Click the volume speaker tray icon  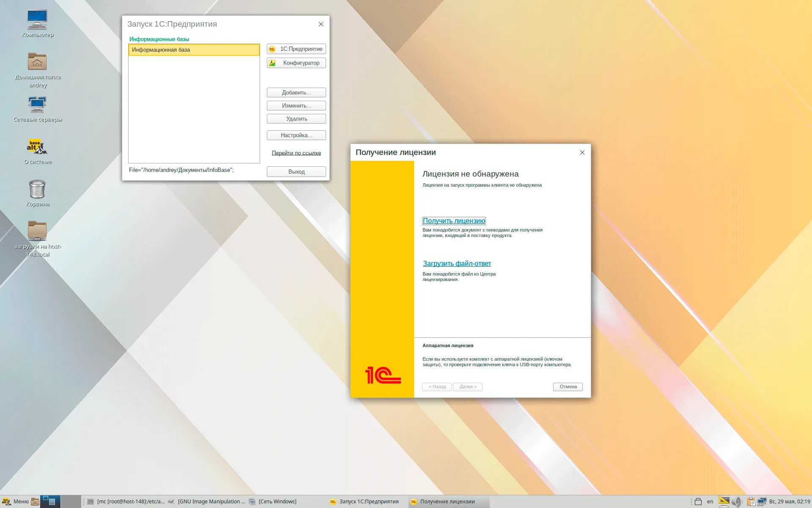737,502
